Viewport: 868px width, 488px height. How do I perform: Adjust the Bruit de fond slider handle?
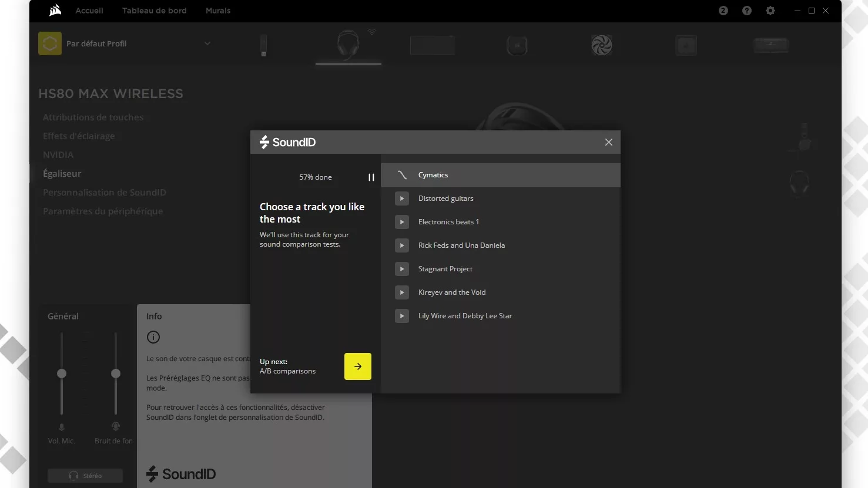tap(116, 373)
